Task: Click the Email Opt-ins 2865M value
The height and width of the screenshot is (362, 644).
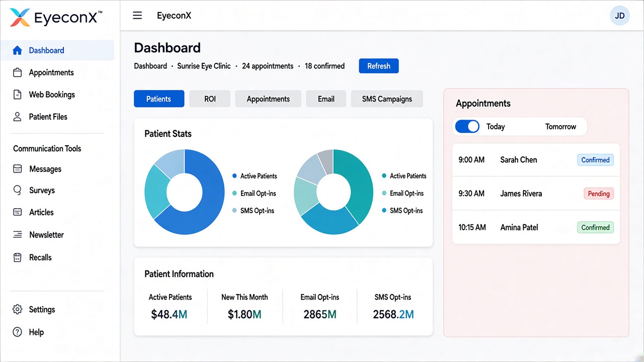Action: 320,315
